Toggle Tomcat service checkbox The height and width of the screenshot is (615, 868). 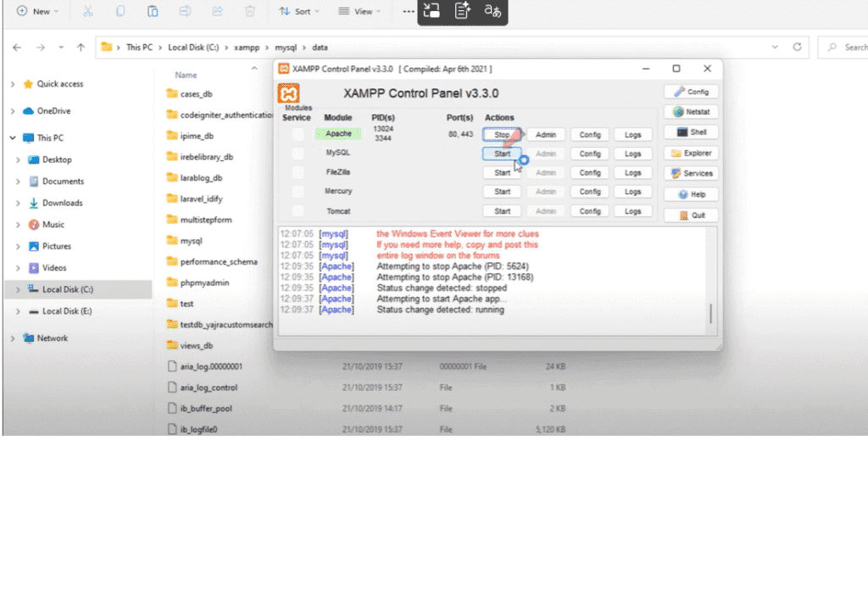tap(298, 211)
